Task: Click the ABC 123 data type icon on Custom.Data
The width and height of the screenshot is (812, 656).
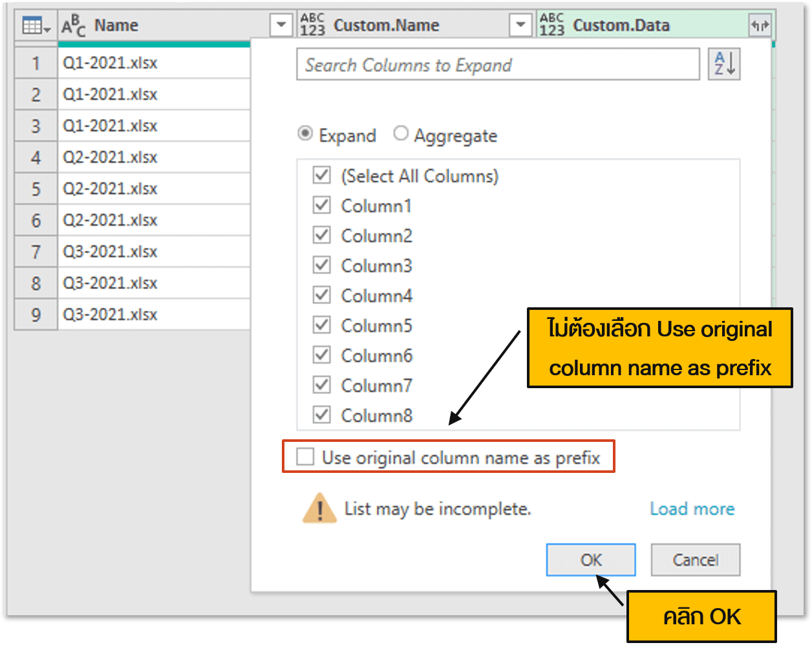Action: pyautogui.click(x=551, y=25)
